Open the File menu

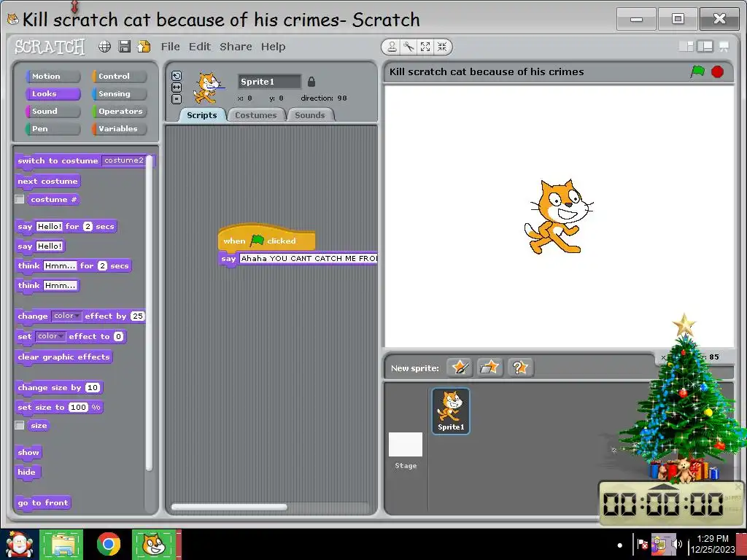pyautogui.click(x=170, y=47)
